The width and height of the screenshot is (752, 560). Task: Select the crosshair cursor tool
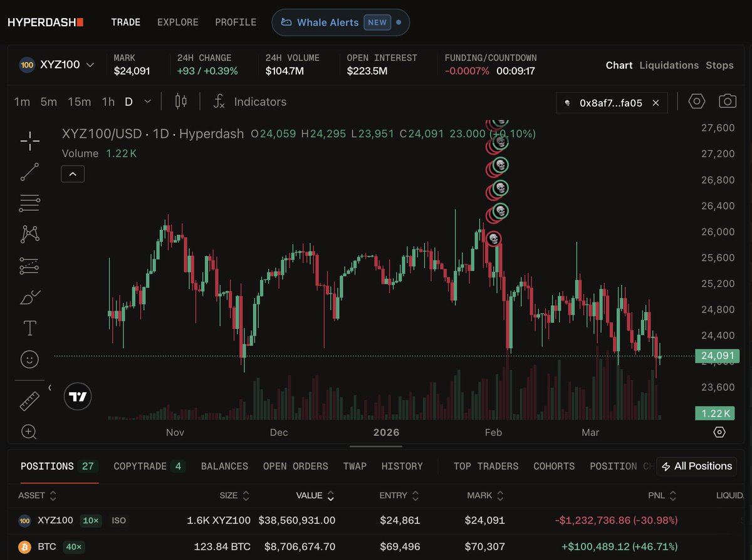point(29,140)
